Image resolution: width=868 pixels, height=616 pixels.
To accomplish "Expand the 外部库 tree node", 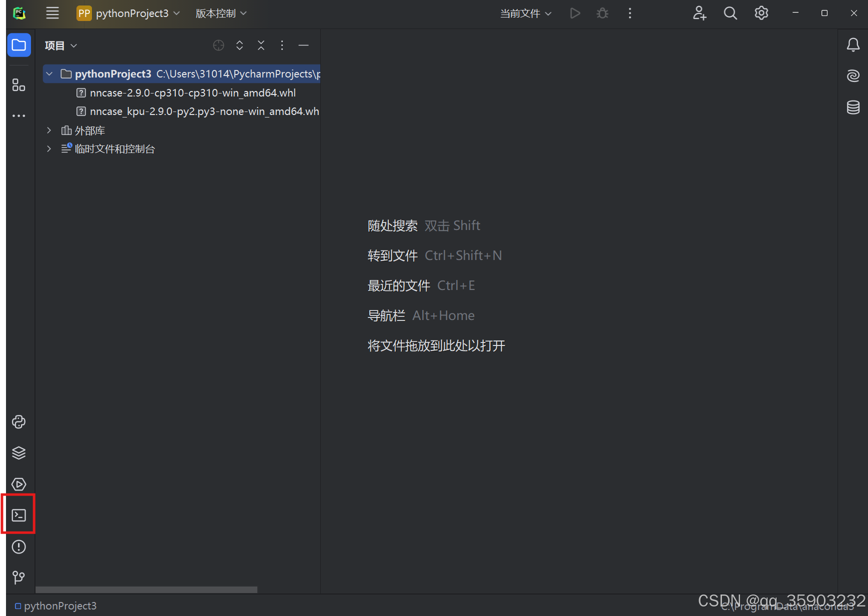I will click(x=49, y=130).
